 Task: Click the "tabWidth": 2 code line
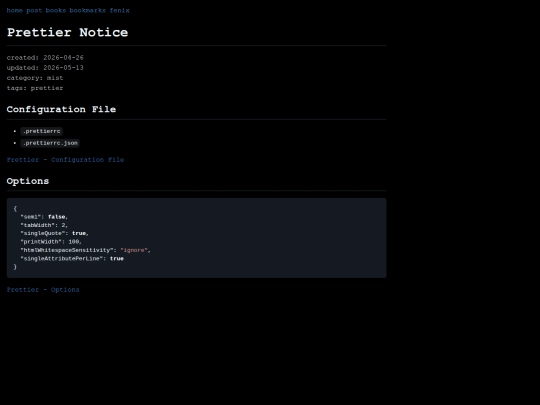[44, 225]
